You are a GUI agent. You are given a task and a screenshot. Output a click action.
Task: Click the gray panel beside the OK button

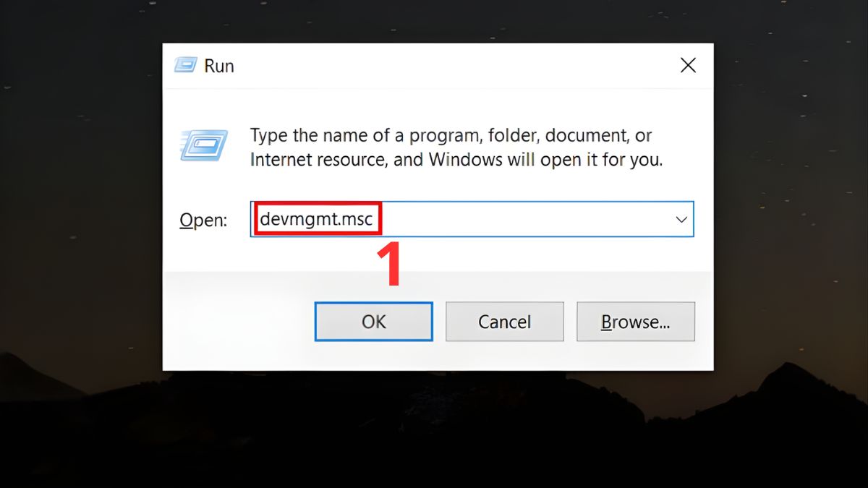(x=239, y=322)
